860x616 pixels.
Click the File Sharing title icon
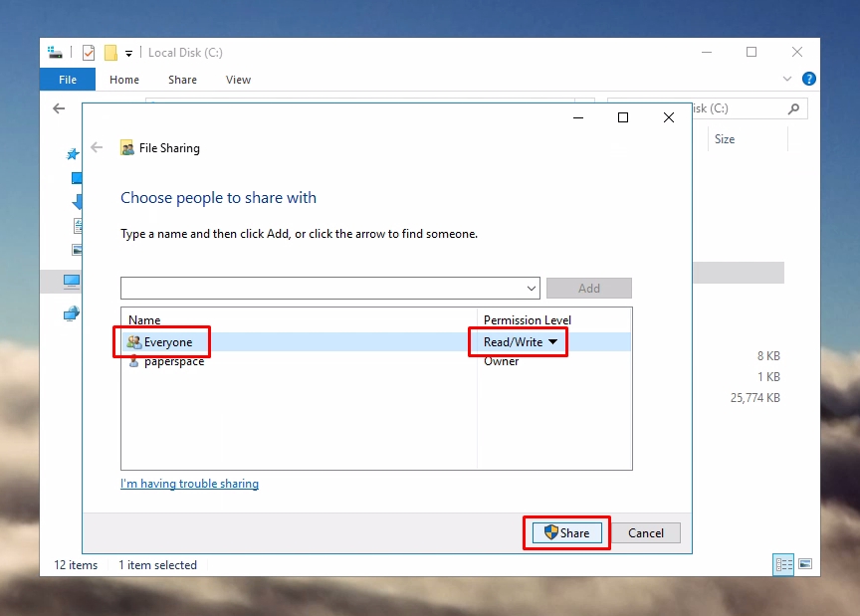click(x=127, y=147)
